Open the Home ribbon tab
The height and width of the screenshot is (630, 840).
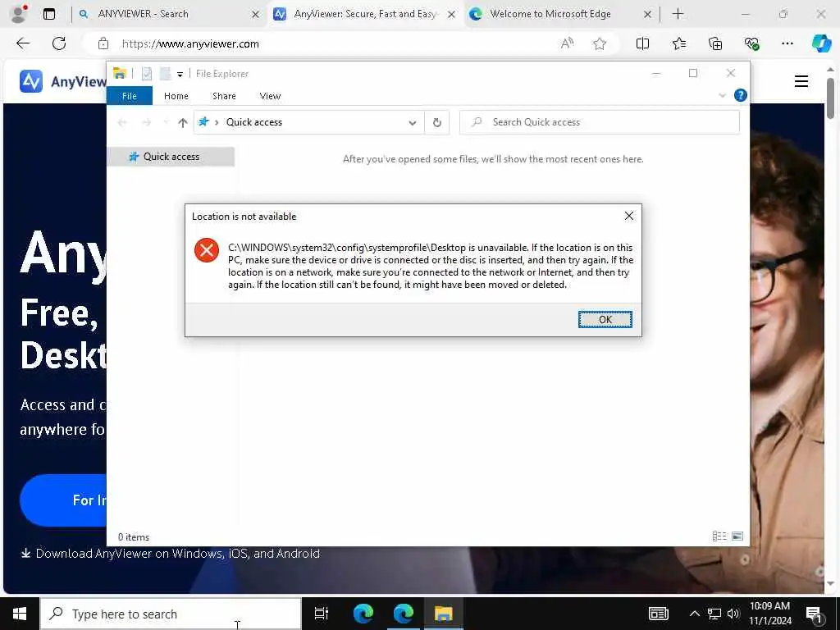176,96
